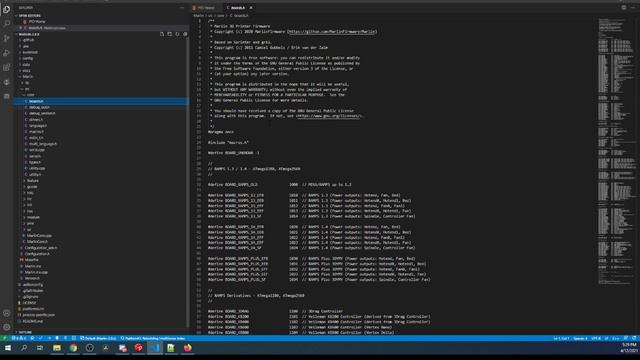Viewport: 640px width, 360px height.
Task: Collapse all folders in Explorer
Action: (x=185, y=34)
